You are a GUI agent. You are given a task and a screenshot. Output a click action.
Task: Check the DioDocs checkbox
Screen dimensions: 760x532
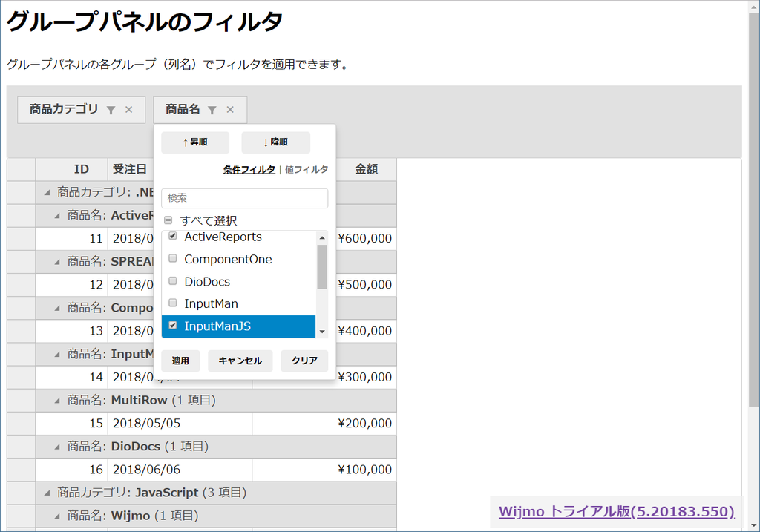(x=172, y=281)
